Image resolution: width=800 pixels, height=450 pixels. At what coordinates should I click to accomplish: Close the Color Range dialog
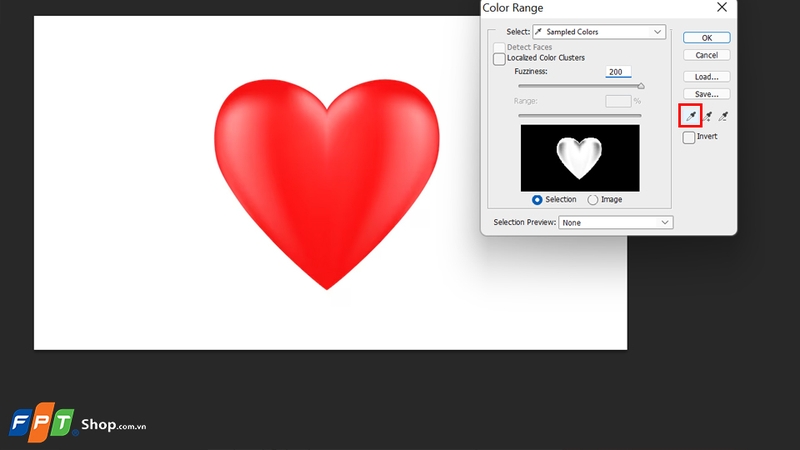click(722, 7)
